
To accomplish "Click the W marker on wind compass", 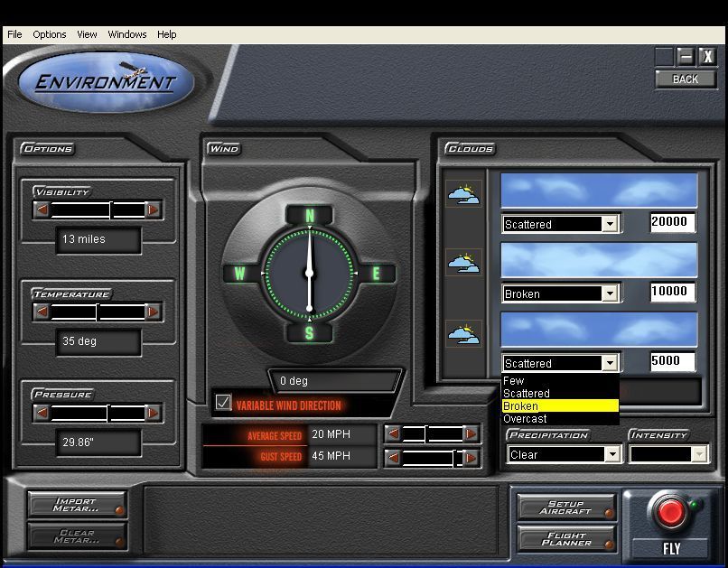I will (241, 273).
